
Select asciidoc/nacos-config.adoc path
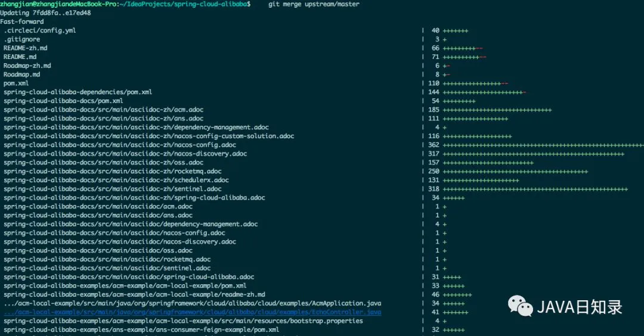click(x=114, y=233)
